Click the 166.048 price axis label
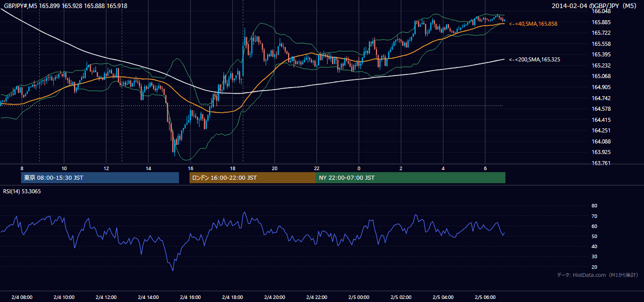 tap(601, 11)
